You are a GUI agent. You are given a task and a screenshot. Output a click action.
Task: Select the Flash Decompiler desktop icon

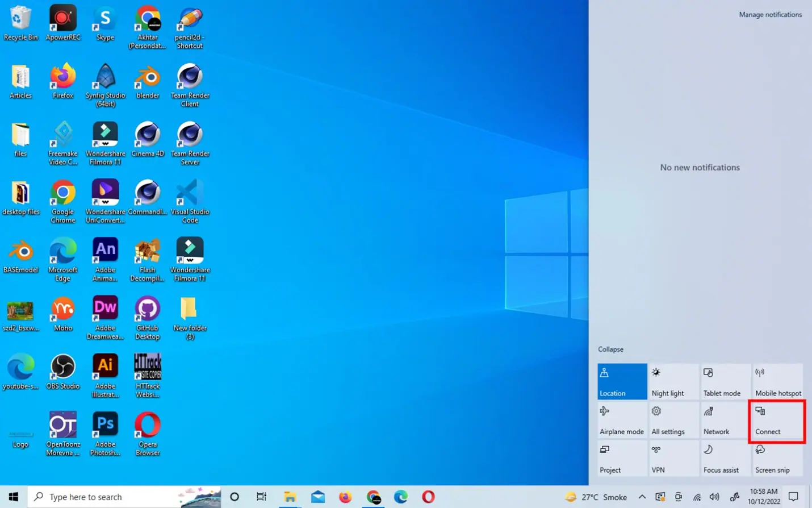click(x=148, y=260)
